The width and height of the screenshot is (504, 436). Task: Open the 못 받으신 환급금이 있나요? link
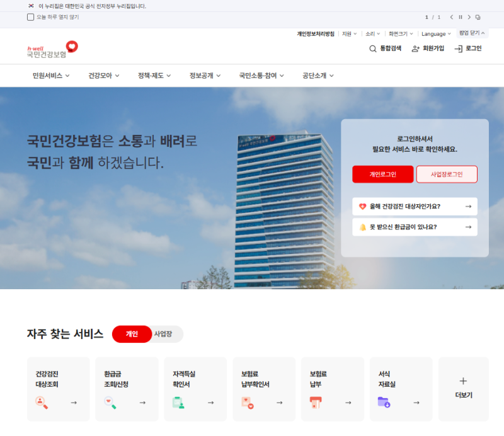(415, 227)
